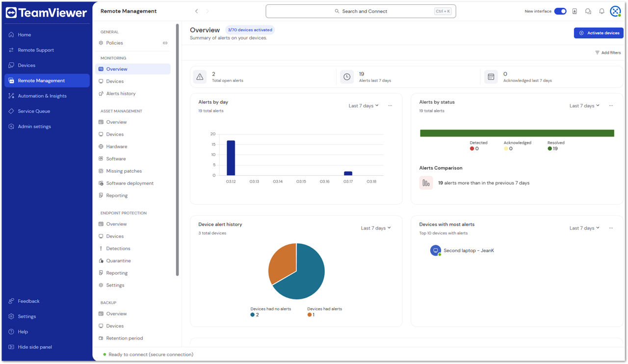Open Service Queue
This screenshot has height=364, width=628.
(47, 111)
